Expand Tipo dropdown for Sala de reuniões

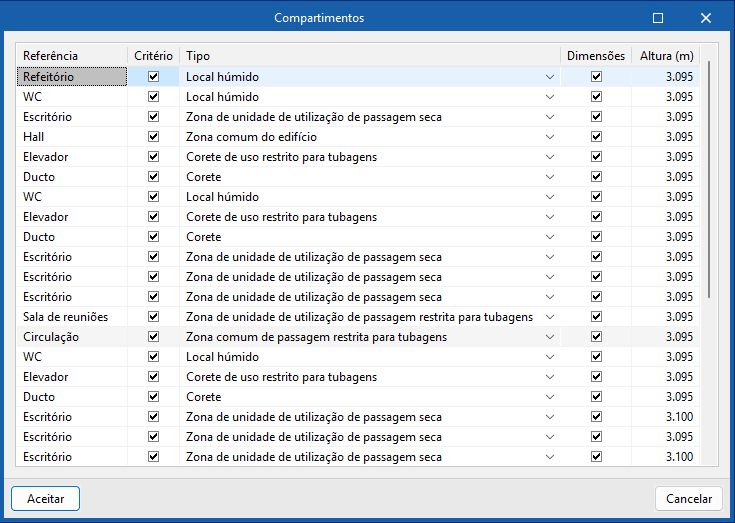(x=550, y=317)
